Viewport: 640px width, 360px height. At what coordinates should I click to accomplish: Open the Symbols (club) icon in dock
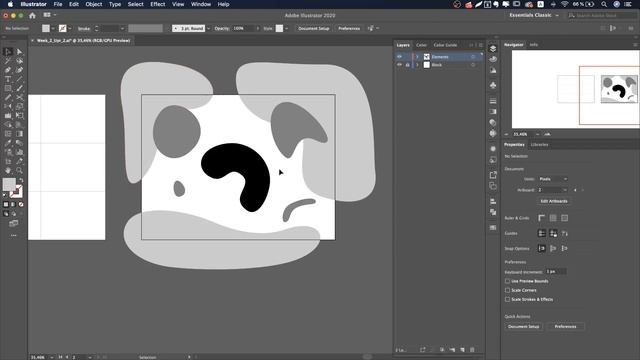click(493, 85)
